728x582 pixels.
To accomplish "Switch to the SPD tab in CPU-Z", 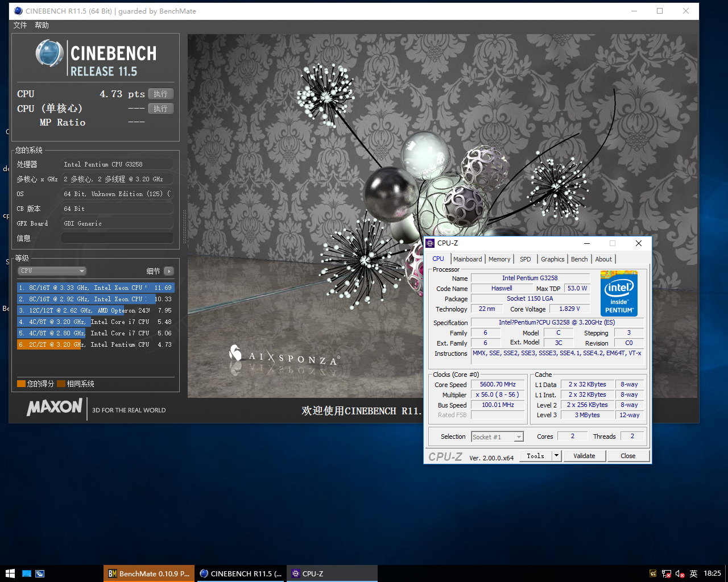I will pos(526,259).
